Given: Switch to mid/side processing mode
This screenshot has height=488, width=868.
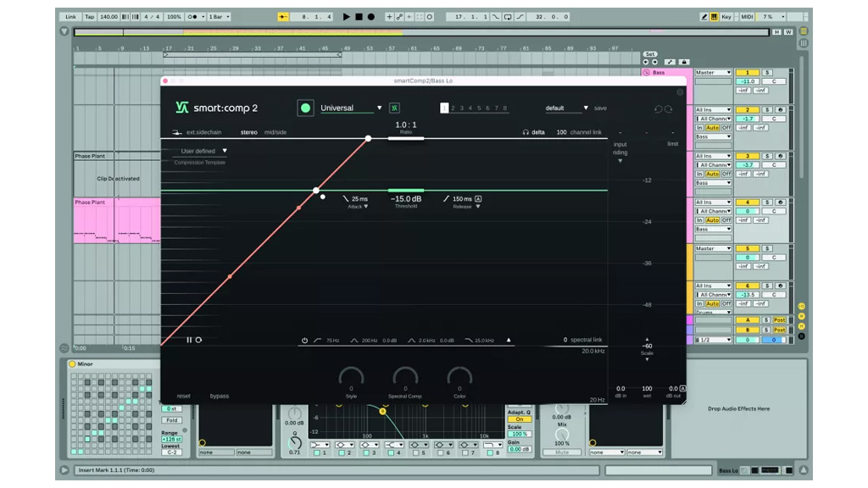Looking at the screenshot, I should [x=275, y=132].
